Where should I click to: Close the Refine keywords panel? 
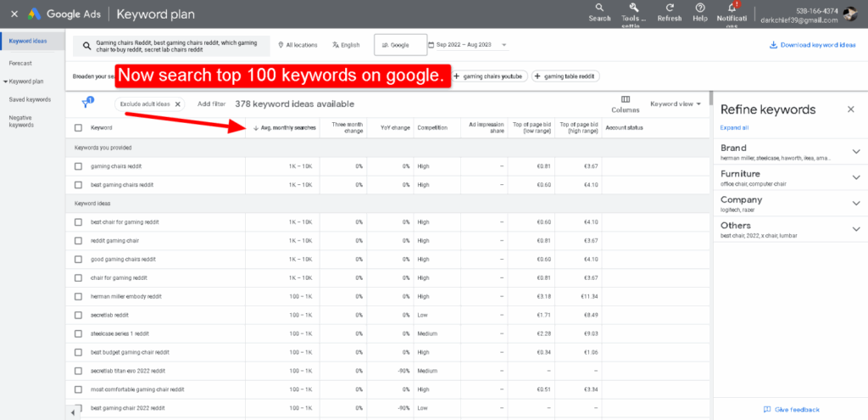(851, 109)
